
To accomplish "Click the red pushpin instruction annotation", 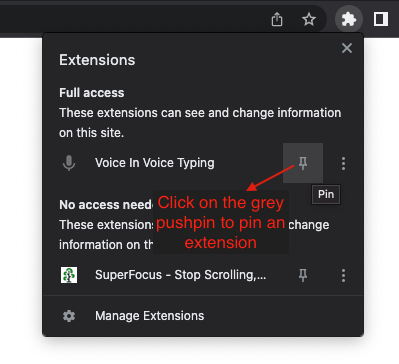I will (221, 222).
